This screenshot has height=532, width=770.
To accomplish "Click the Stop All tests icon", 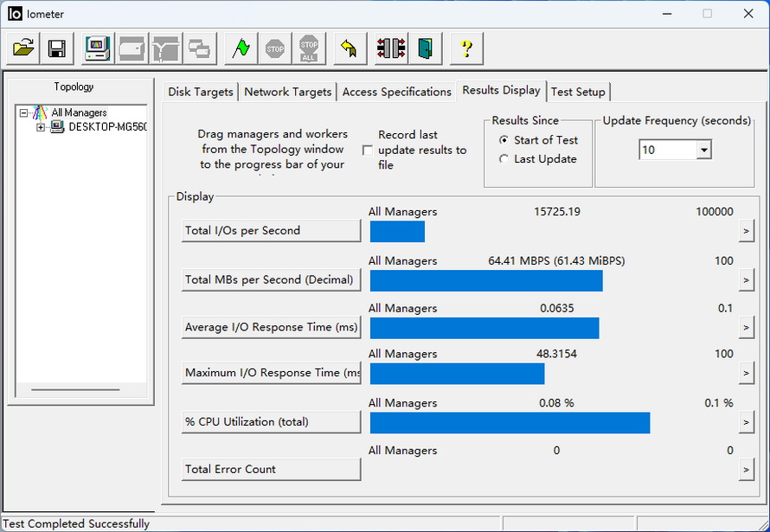I will [x=309, y=48].
